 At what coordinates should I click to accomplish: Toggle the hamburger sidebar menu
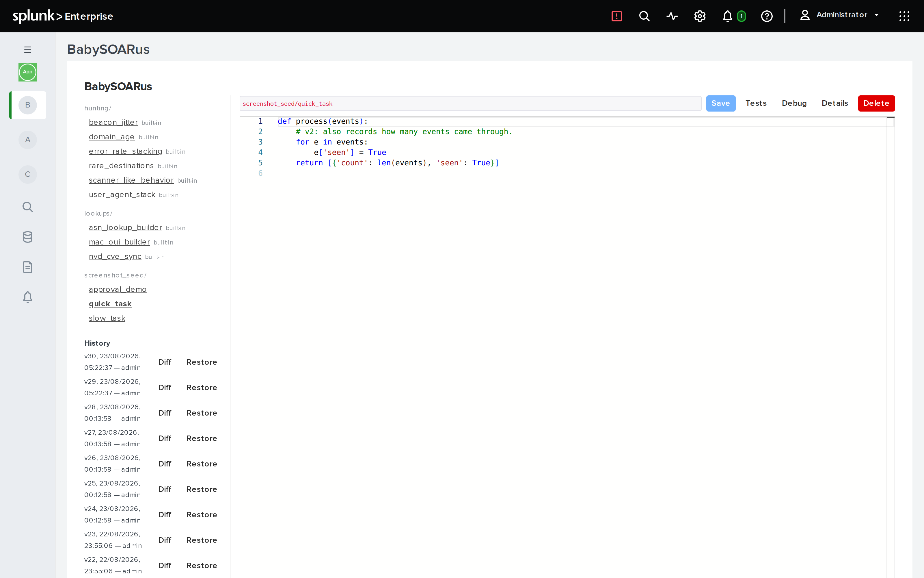click(27, 50)
